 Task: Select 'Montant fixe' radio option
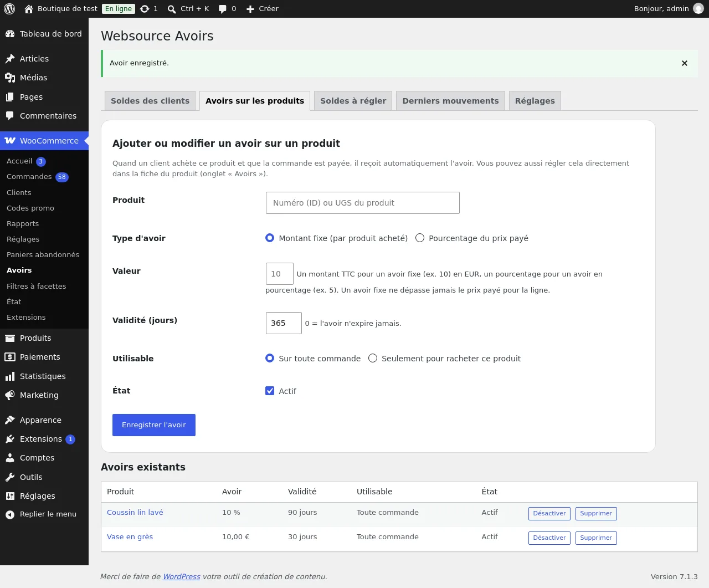tap(270, 238)
